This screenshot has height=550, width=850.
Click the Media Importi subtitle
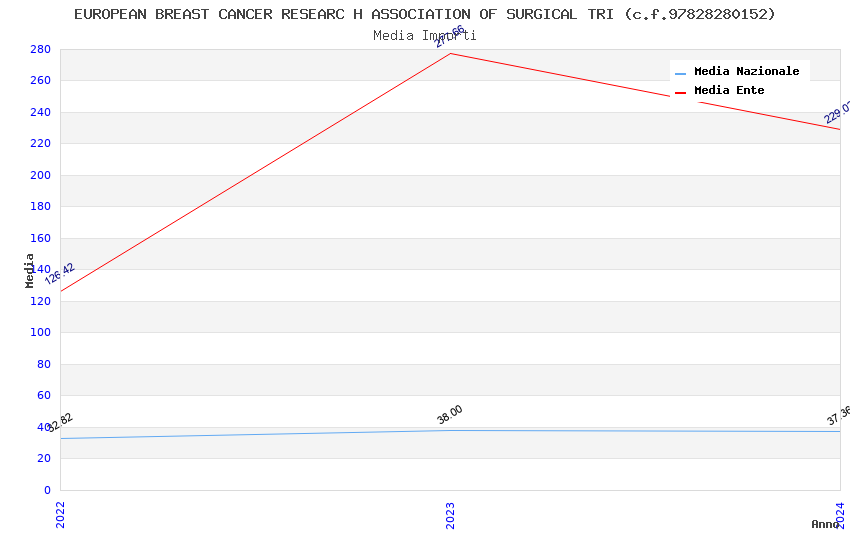425,36
